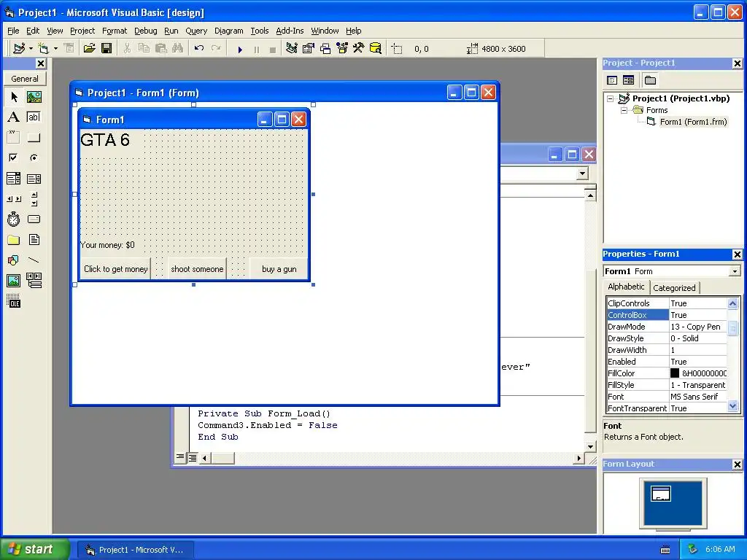Screen dimensions: 747x560
Task: Click the Properties list scroll-down arrow
Action: (x=732, y=406)
